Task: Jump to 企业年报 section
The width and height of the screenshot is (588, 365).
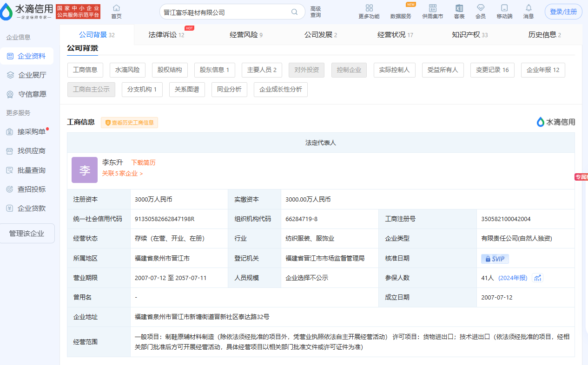Action: (543, 70)
